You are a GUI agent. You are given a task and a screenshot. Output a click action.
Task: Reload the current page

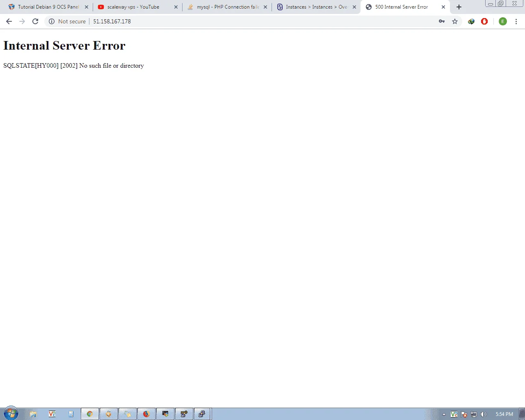pos(35,21)
